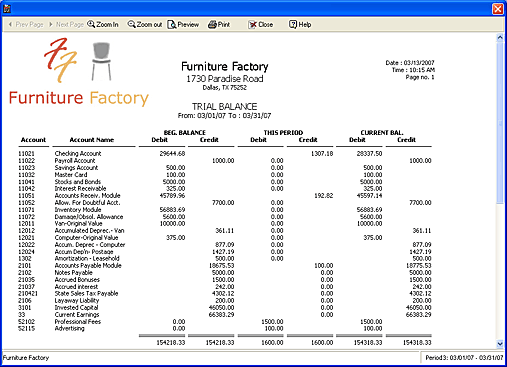This screenshot has height=367, width=507.
Task: Open Help from the toolbar icon
Action: tap(293, 24)
